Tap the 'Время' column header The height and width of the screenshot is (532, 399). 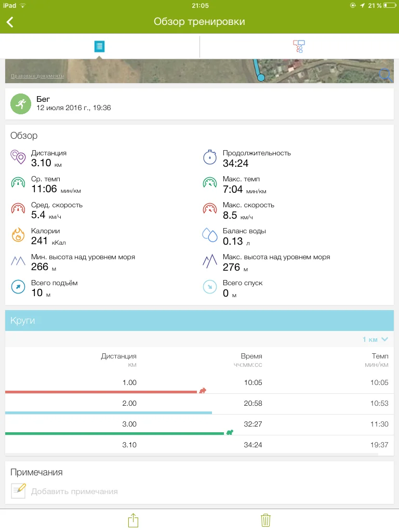click(251, 356)
